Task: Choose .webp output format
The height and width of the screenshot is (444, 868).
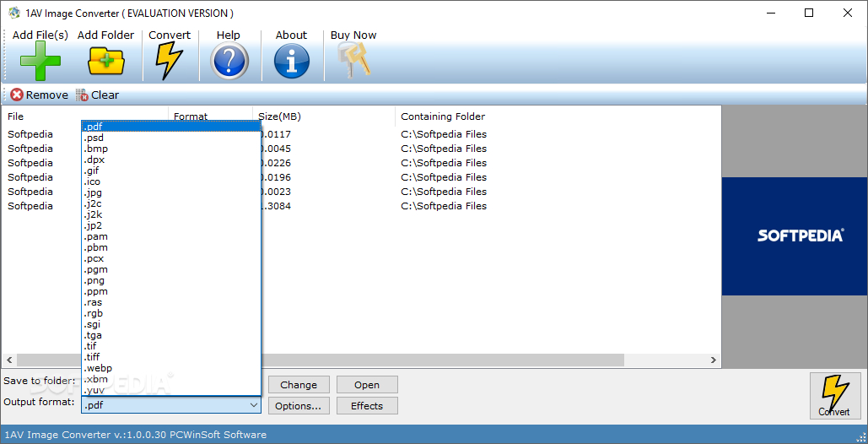Action: pos(171,368)
